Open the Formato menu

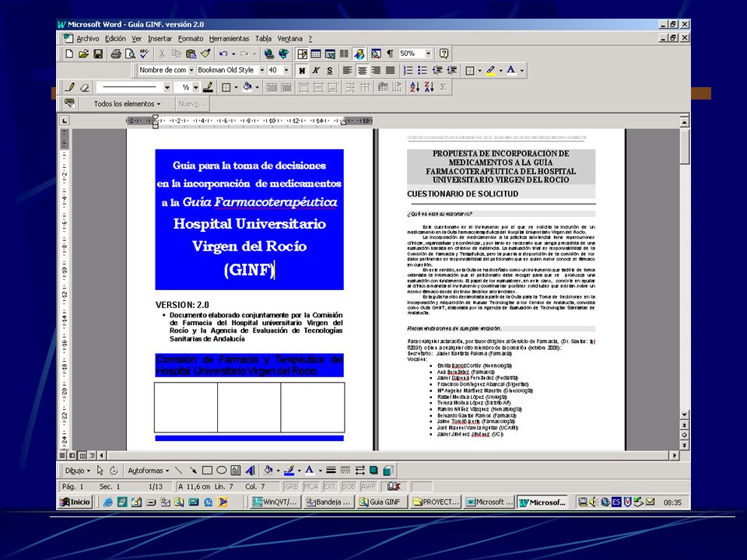(x=191, y=39)
